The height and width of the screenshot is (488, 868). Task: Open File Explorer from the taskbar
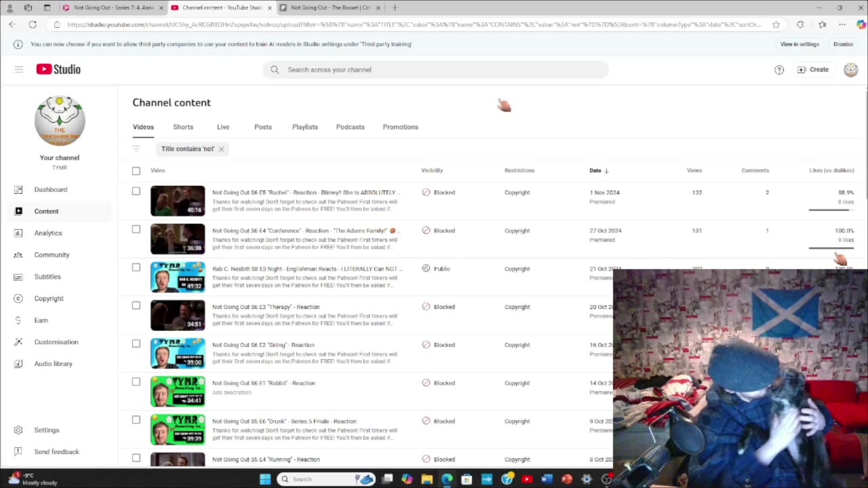[427, 479]
